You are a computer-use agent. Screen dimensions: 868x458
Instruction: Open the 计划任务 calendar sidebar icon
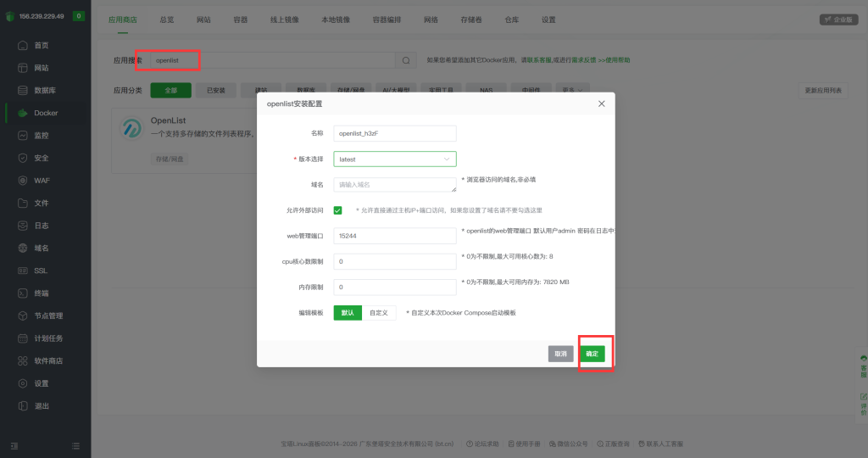pyautogui.click(x=23, y=338)
